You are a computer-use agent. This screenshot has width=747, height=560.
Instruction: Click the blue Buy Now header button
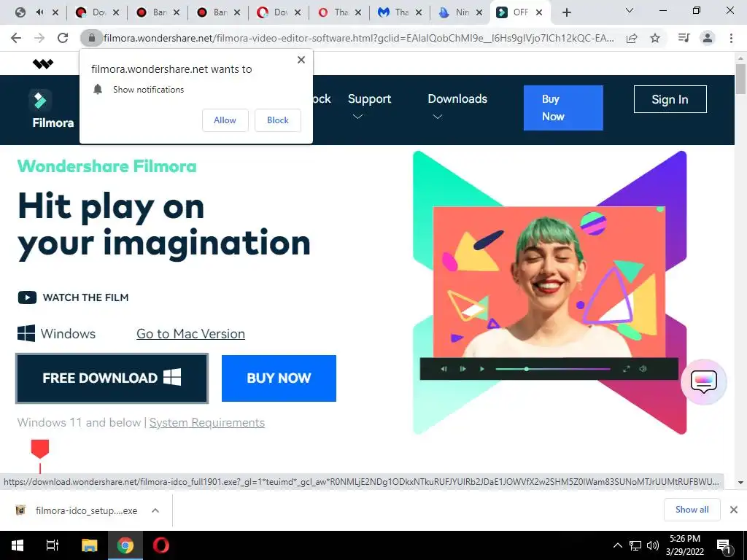click(x=563, y=108)
